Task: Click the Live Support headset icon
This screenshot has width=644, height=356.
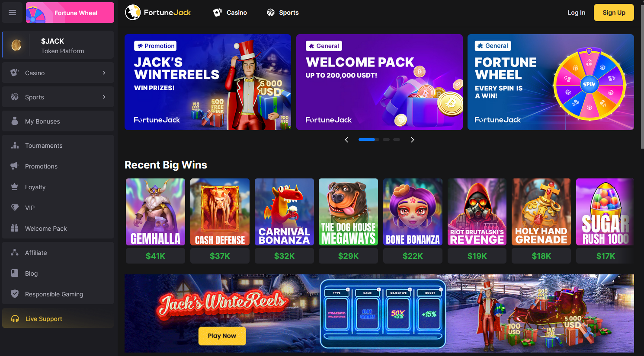Action: (x=15, y=319)
